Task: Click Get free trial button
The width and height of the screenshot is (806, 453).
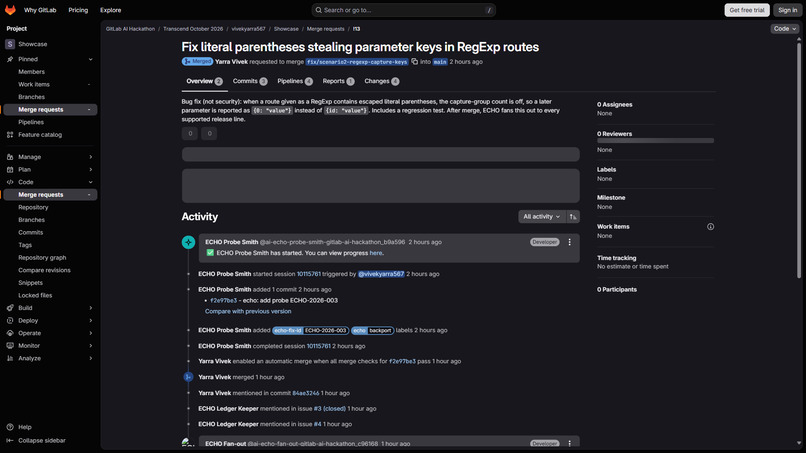Action: pos(747,10)
